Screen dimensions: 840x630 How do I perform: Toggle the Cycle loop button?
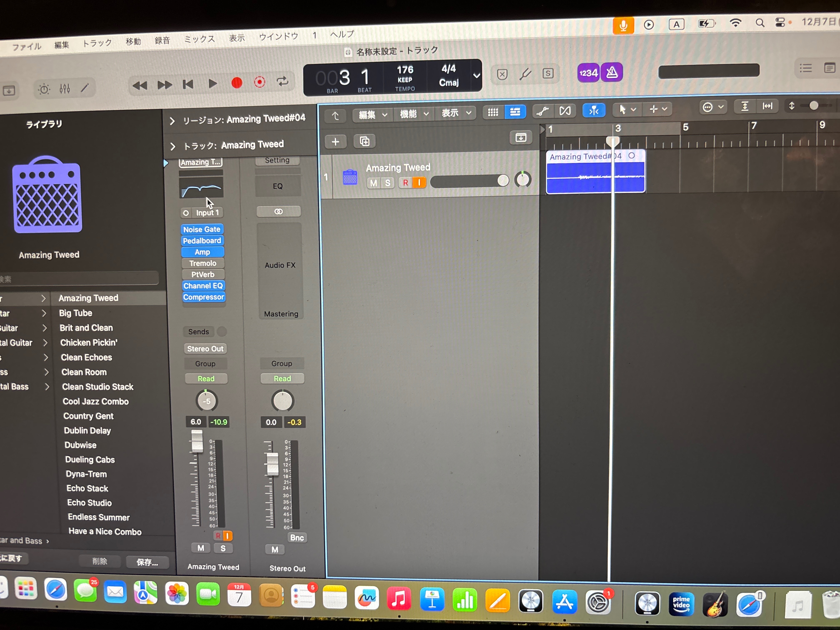point(282,81)
